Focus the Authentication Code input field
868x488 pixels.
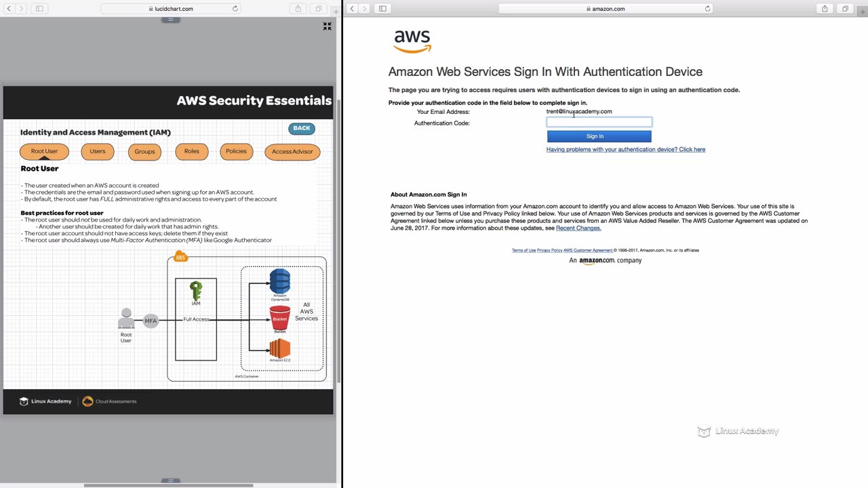tap(599, 122)
